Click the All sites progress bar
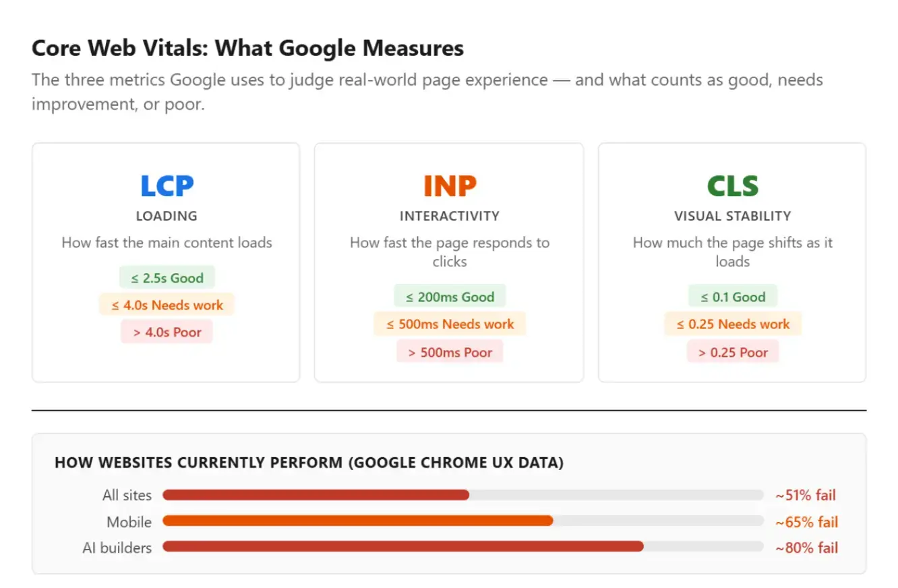 point(463,495)
